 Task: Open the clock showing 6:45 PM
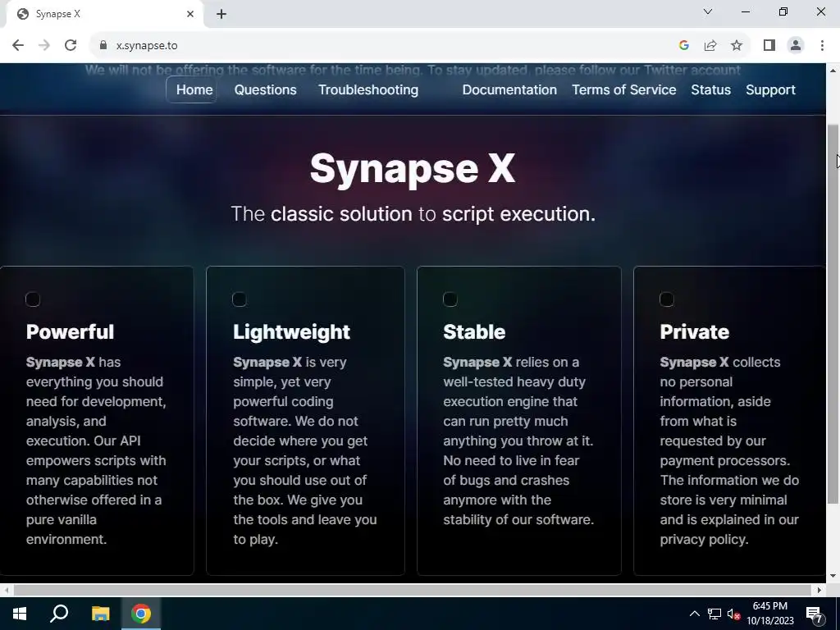click(x=769, y=614)
